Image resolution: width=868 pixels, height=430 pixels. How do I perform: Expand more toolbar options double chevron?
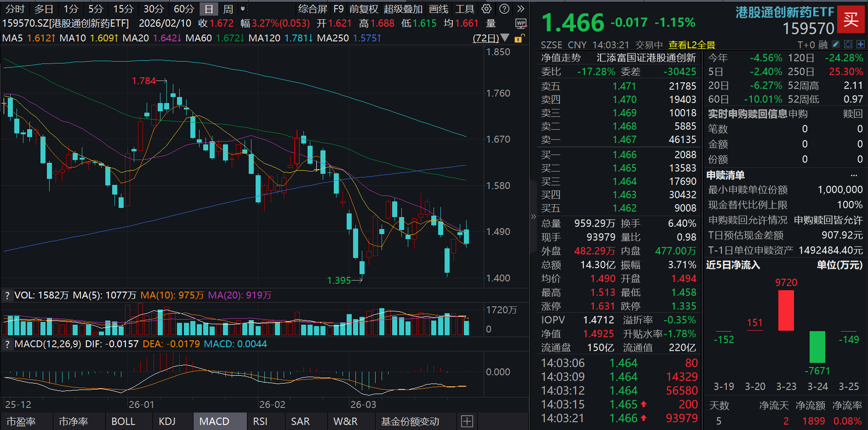tap(520, 9)
